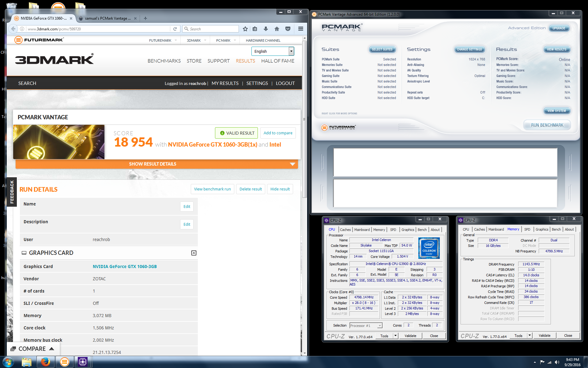
Task: Open Windows Start menu
Action: coord(8,362)
